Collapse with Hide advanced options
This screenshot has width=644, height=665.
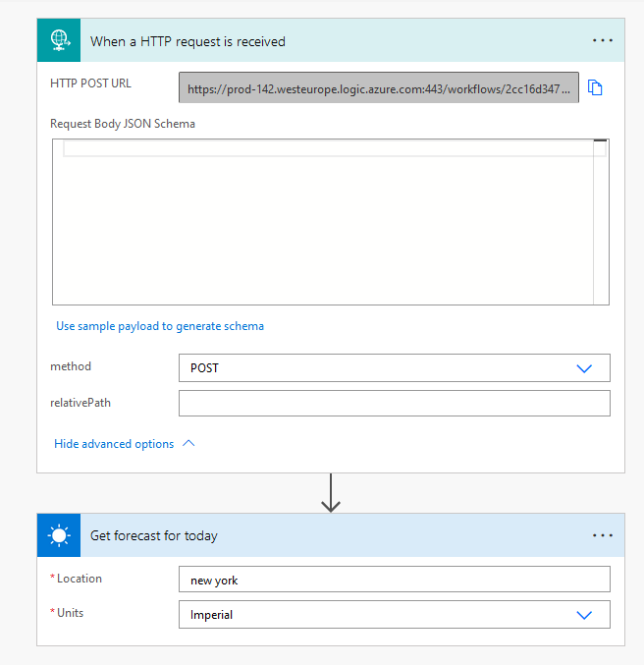coord(125,444)
